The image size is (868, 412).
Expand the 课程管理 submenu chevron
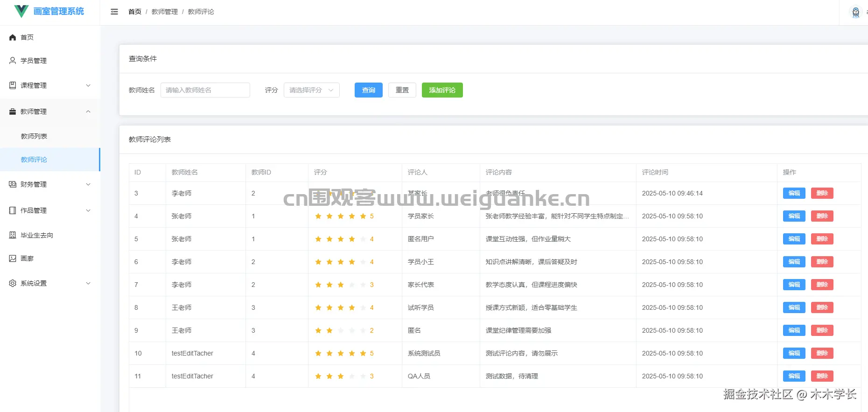88,85
